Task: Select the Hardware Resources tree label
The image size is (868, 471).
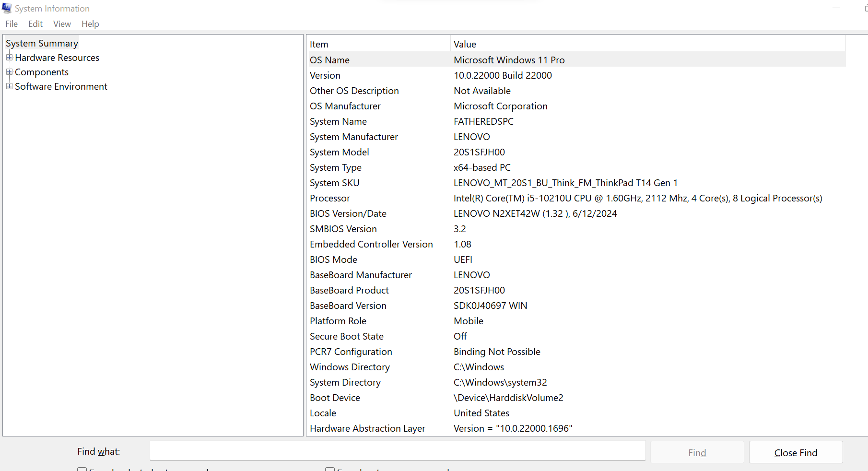Action: pyautogui.click(x=57, y=58)
